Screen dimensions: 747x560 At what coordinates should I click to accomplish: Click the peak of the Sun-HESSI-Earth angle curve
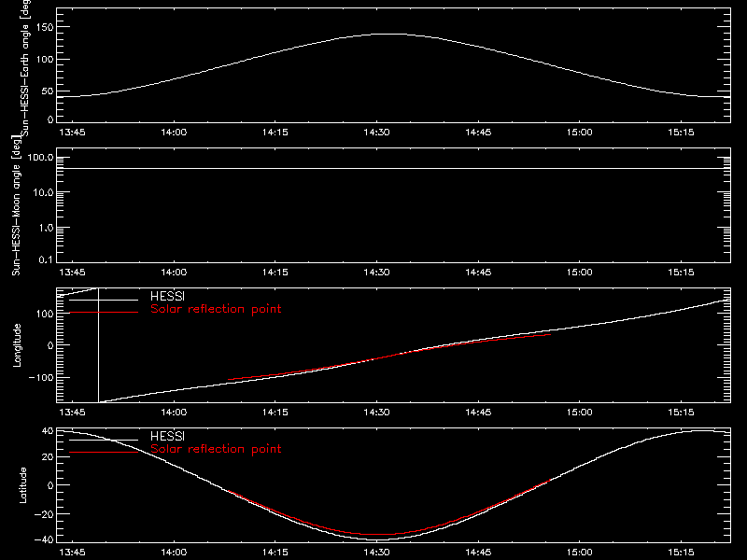pos(389,34)
